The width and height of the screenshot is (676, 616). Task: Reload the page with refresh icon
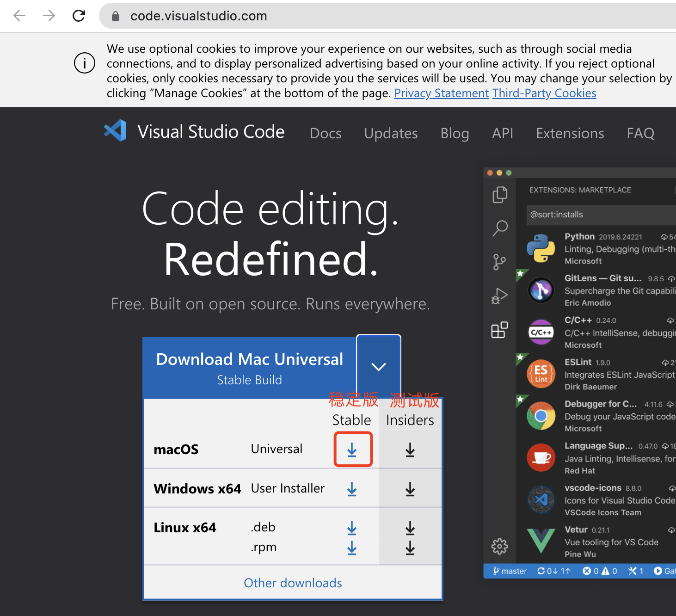pyautogui.click(x=79, y=16)
